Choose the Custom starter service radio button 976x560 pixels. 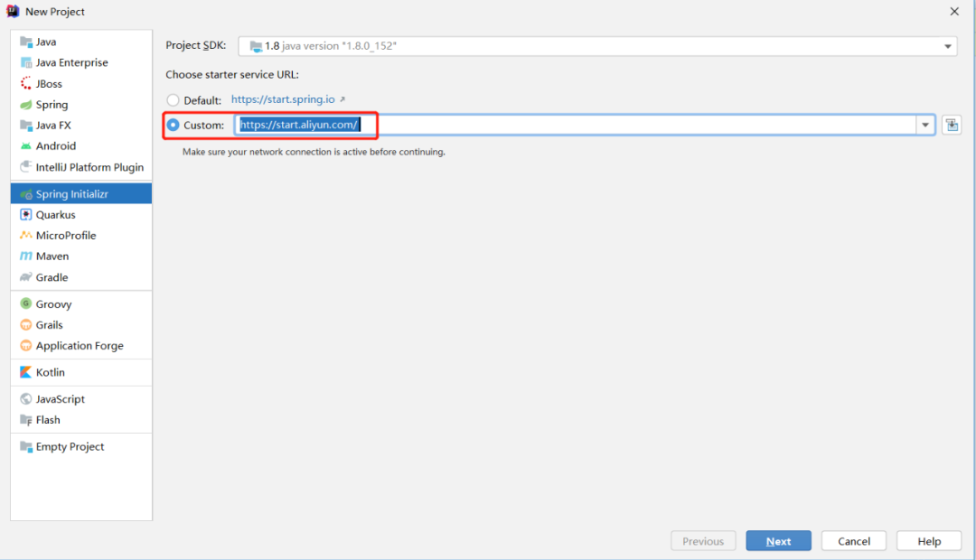[x=173, y=125]
